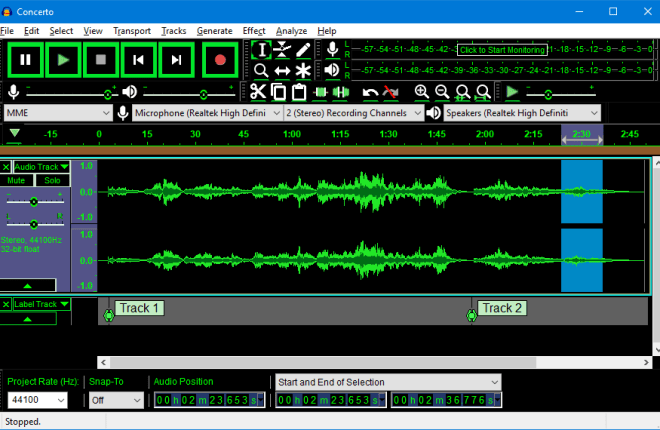Open the Snap-To dropdown

pos(116,400)
